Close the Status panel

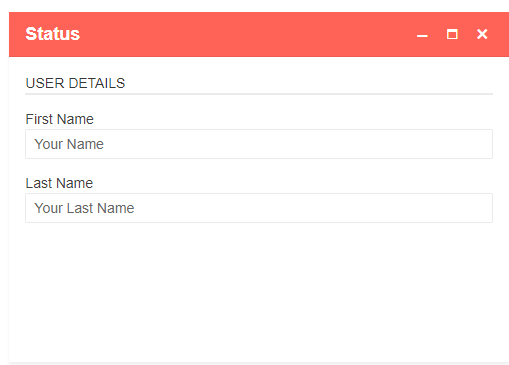pyautogui.click(x=482, y=34)
